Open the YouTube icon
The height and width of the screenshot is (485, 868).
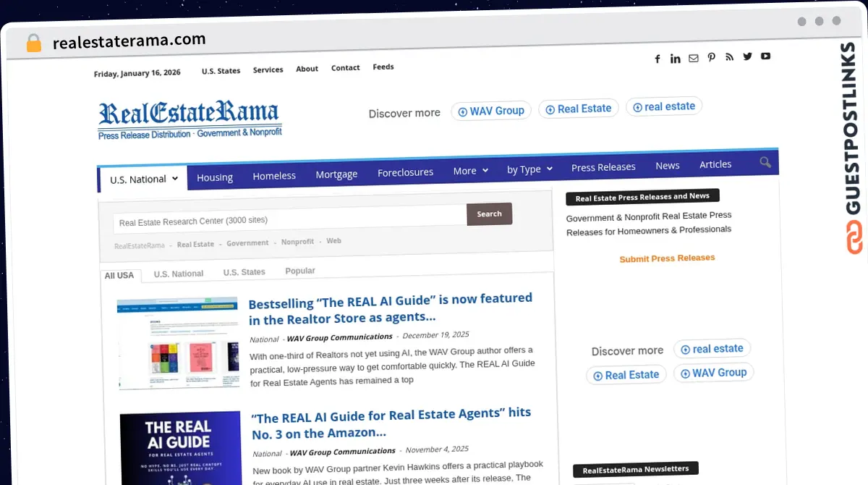tap(765, 56)
